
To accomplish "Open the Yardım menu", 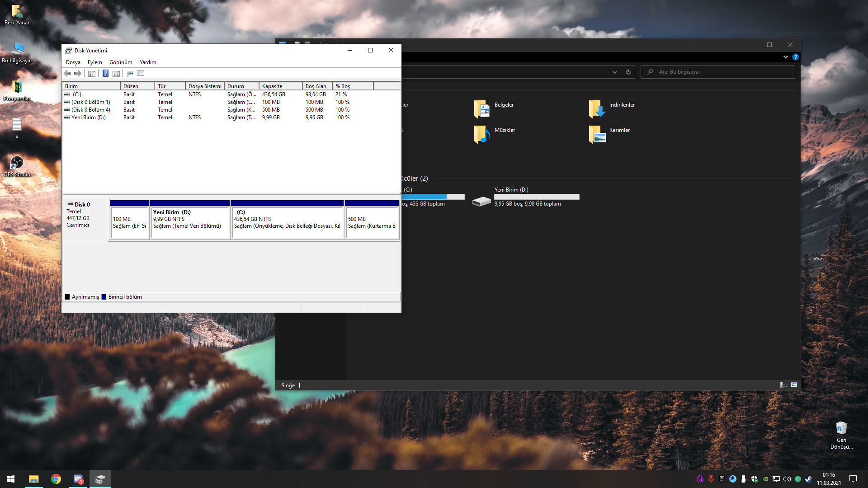I will pyautogui.click(x=148, y=62).
